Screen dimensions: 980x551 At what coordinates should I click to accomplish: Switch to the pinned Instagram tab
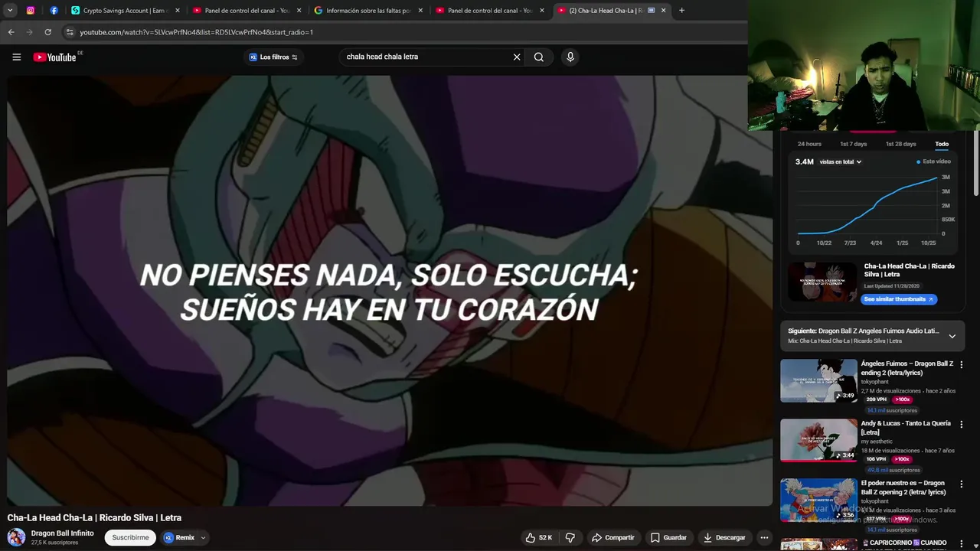31,11
